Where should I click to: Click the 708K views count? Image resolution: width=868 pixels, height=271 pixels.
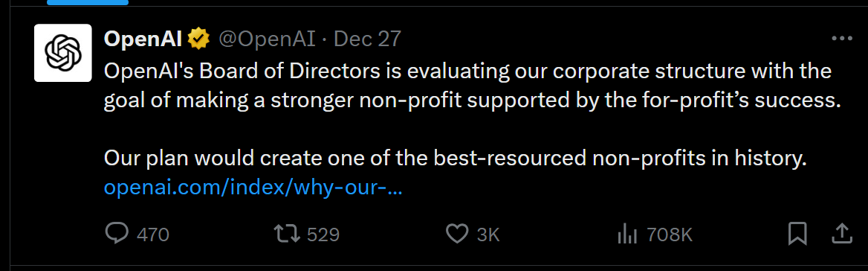click(670, 235)
